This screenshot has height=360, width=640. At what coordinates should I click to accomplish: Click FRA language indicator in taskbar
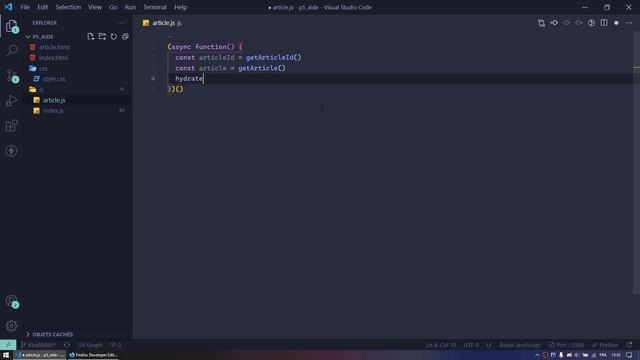[603, 355]
